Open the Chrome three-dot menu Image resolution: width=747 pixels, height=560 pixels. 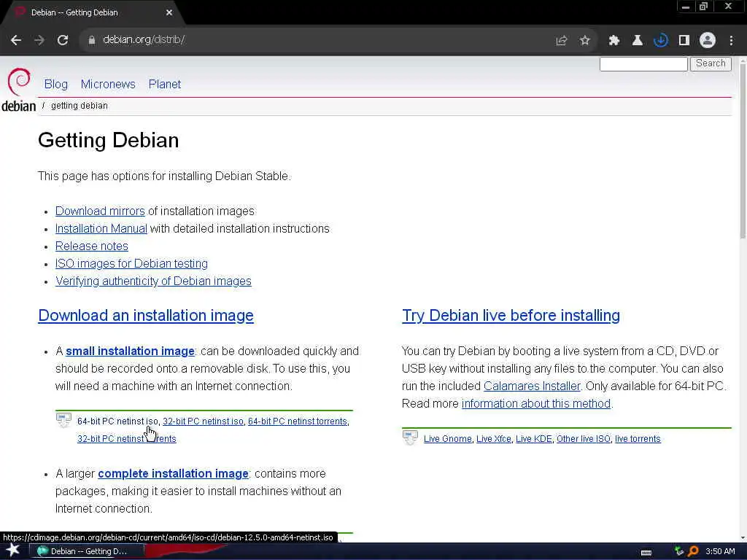pyautogui.click(x=731, y=41)
